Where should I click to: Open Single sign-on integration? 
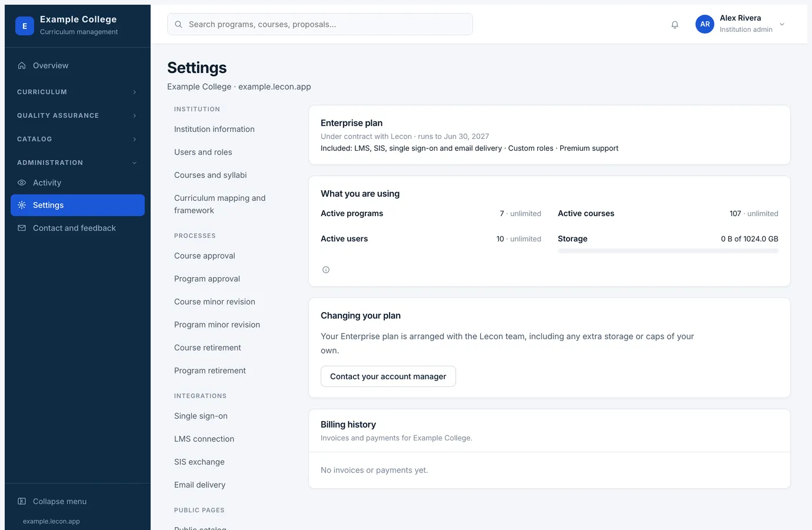tap(201, 416)
